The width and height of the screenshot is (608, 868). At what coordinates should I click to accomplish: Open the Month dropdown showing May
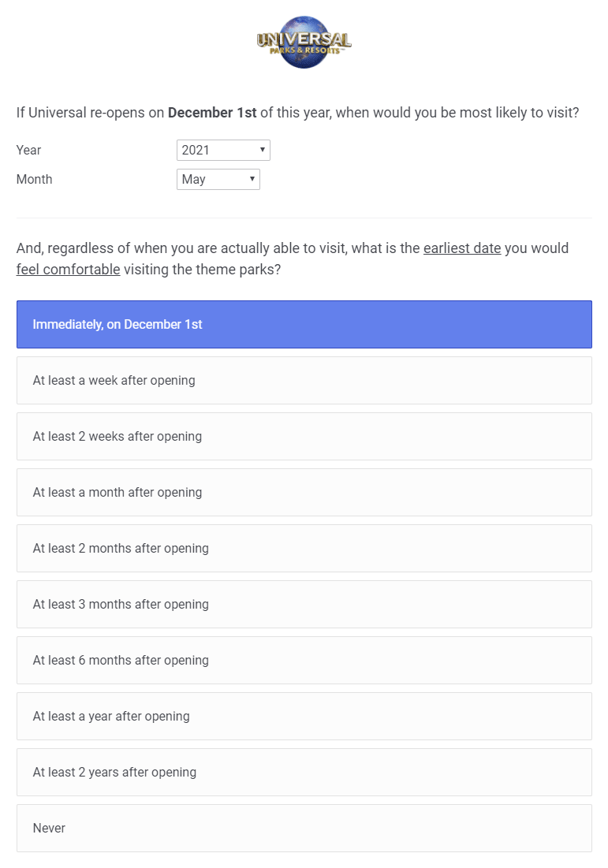pos(217,179)
